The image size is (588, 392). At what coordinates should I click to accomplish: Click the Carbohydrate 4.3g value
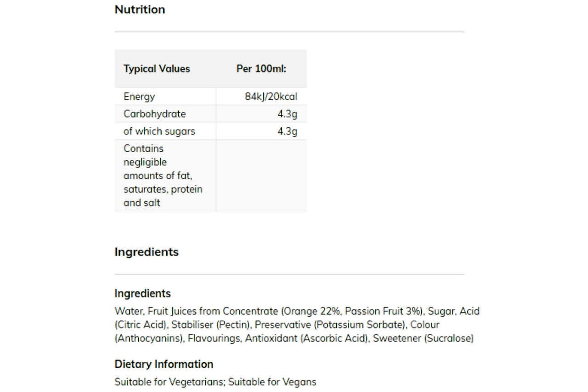tap(288, 114)
